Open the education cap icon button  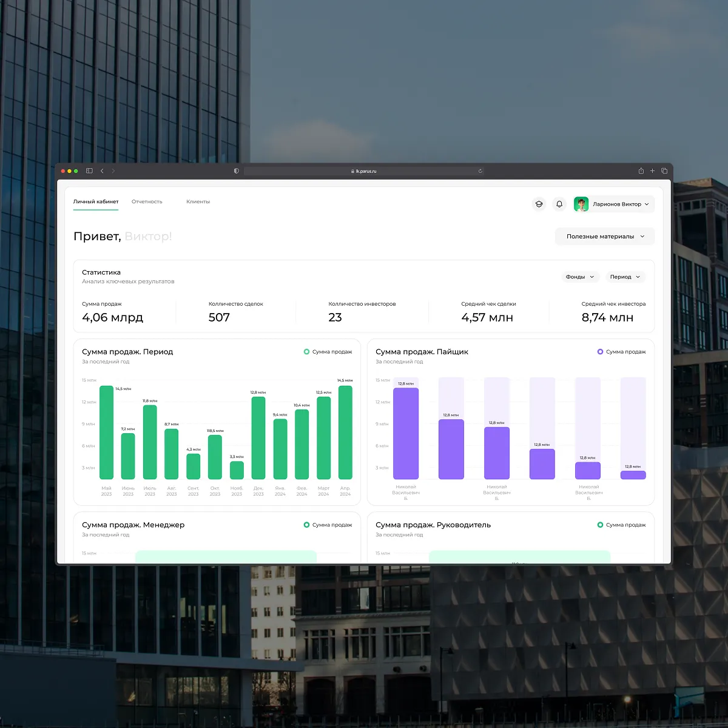pyautogui.click(x=539, y=204)
